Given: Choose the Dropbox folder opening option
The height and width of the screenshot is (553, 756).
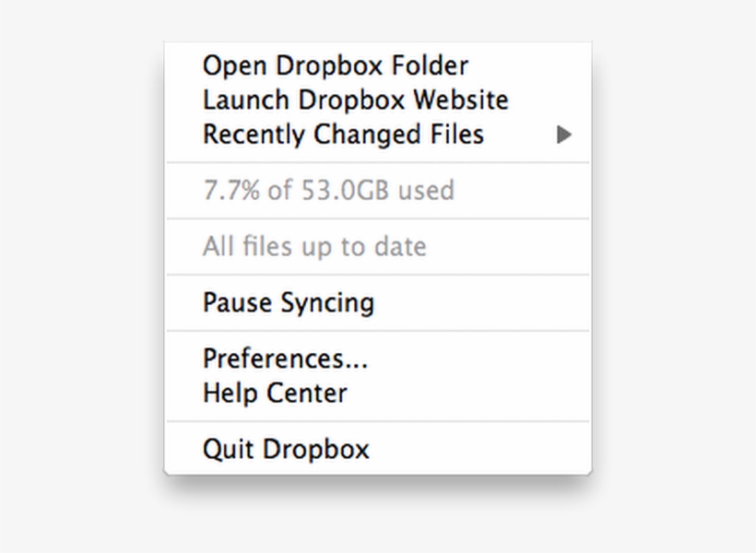Looking at the screenshot, I should 336,66.
